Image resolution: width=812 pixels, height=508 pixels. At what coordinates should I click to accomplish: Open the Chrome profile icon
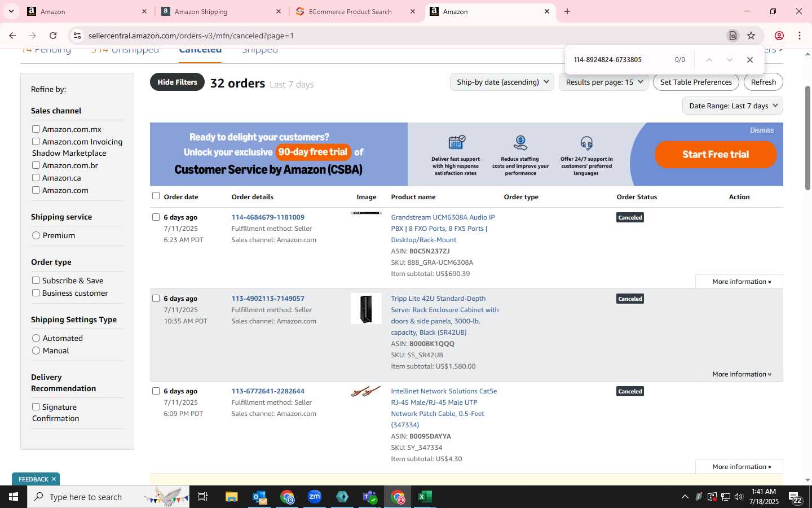click(779, 36)
